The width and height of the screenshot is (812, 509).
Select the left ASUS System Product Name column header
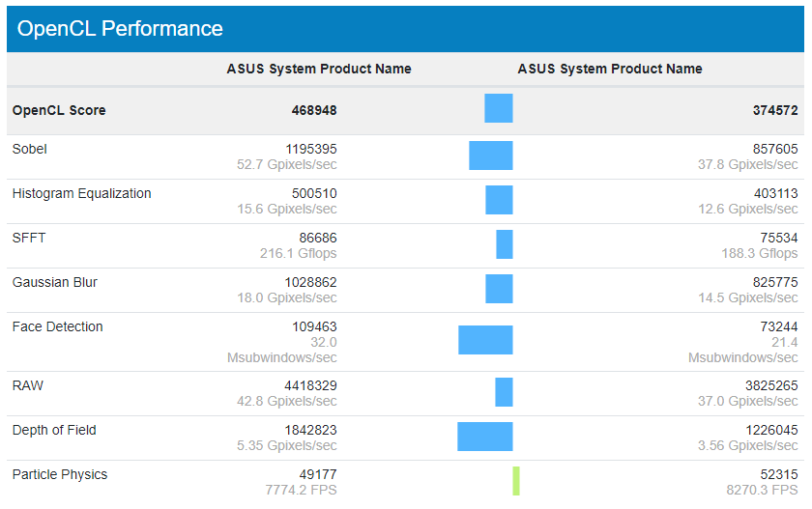click(319, 69)
